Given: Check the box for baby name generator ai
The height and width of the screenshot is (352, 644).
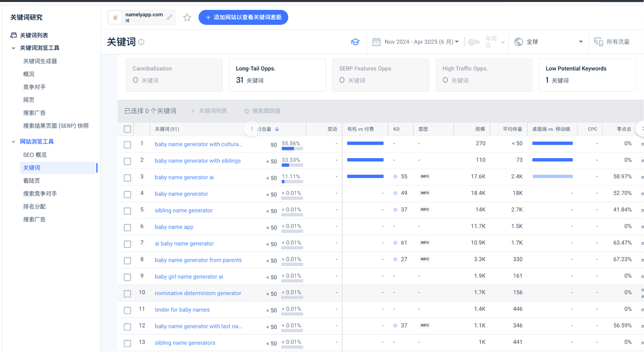Looking at the screenshot, I should 127,178.
